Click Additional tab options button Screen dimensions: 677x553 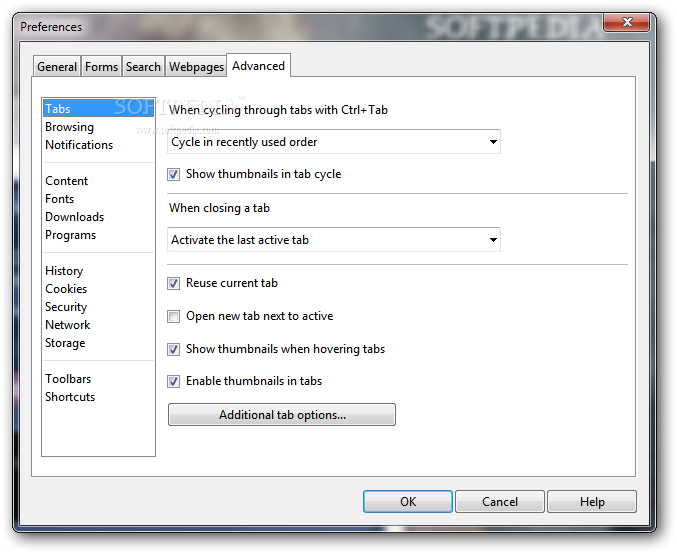282,415
